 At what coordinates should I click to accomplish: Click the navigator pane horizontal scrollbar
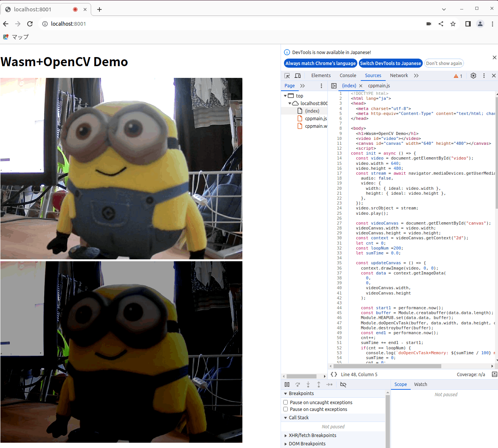301,376
